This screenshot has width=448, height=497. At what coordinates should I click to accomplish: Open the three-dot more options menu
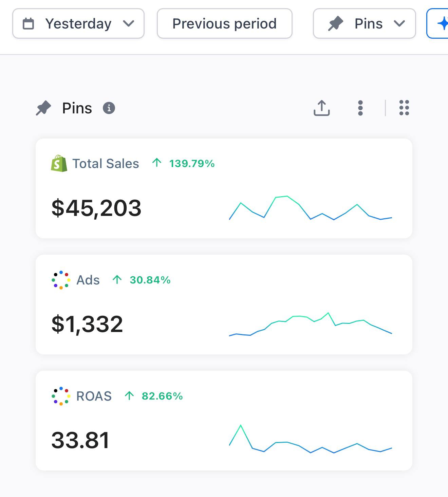click(360, 108)
